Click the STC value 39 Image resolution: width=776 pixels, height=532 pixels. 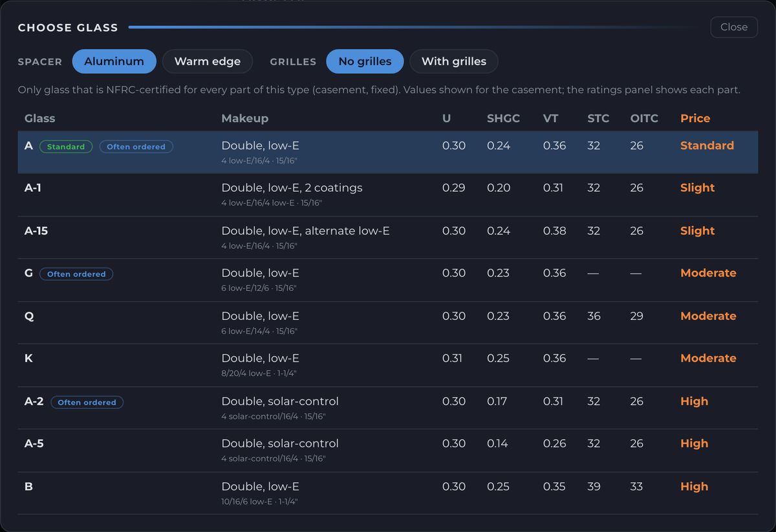(594, 486)
